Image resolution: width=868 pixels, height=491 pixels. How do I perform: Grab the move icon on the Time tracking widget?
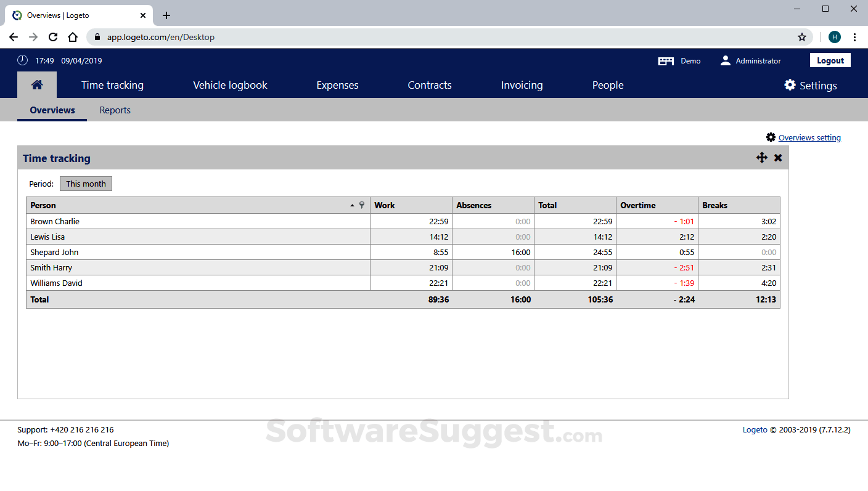tap(762, 158)
